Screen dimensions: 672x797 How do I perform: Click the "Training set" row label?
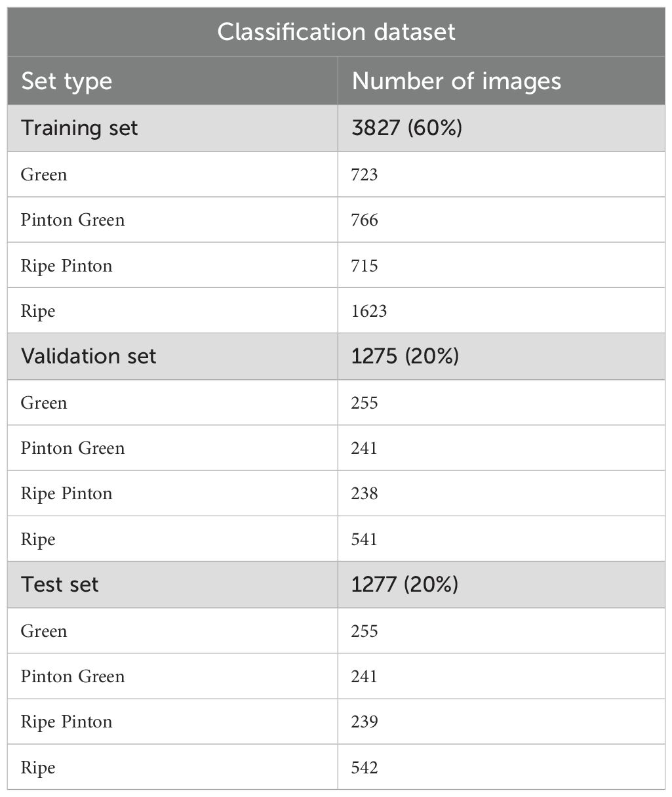[x=79, y=128]
